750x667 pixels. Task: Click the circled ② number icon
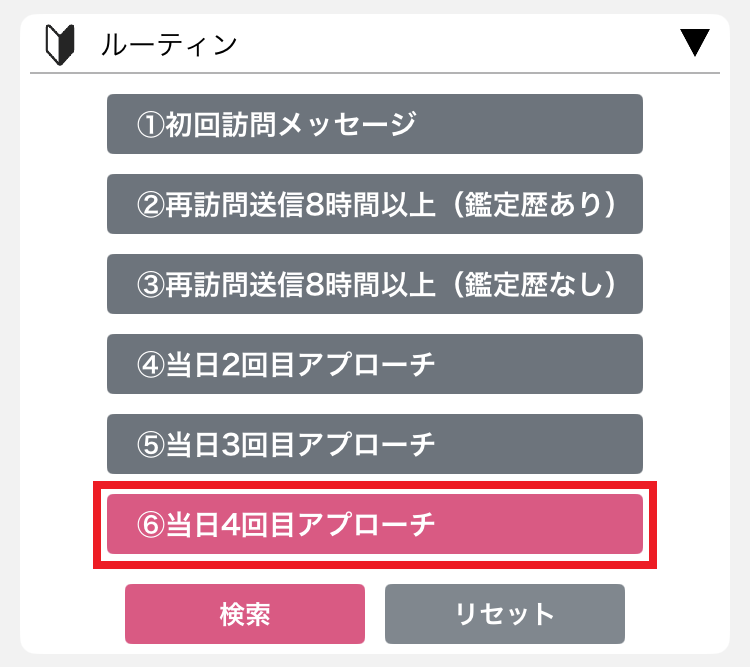pos(151,204)
